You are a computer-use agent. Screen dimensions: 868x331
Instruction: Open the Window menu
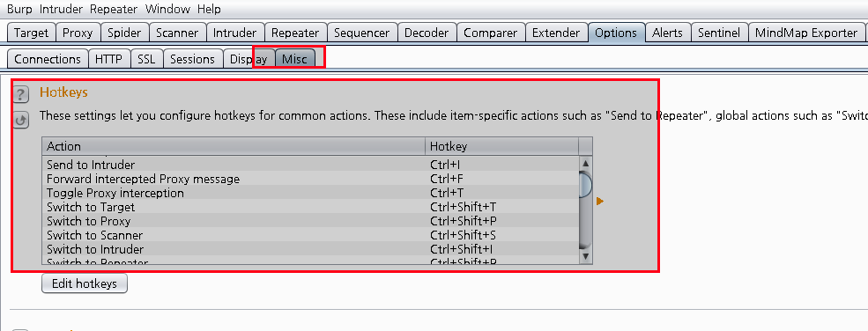click(167, 10)
